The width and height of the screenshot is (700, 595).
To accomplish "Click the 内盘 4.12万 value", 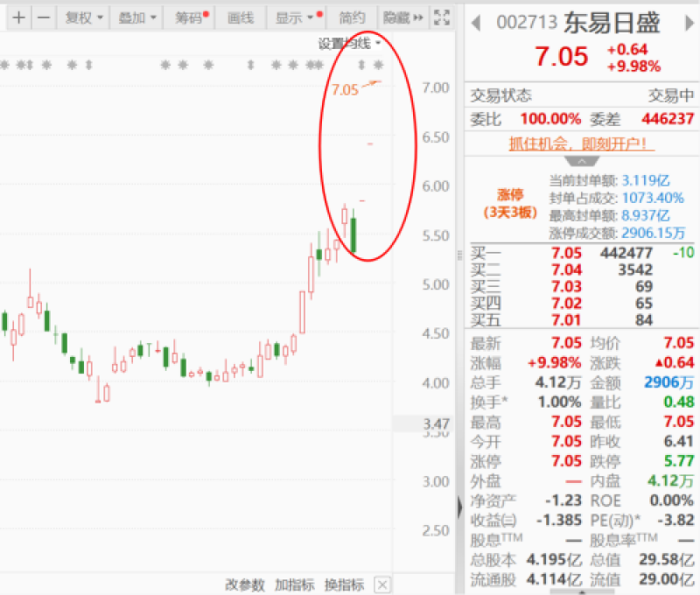I will 671,480.
